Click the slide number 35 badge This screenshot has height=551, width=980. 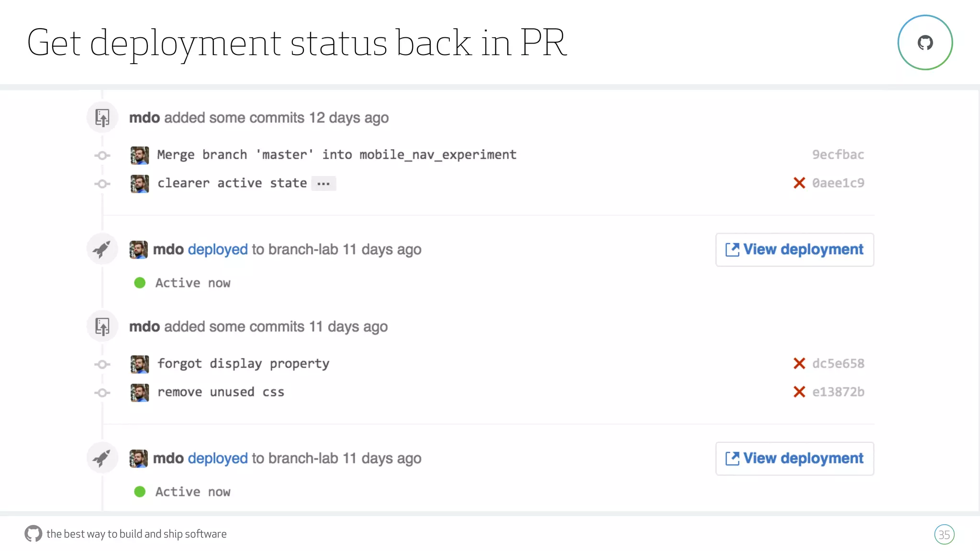pyautogui.click(x=944, y=535)
